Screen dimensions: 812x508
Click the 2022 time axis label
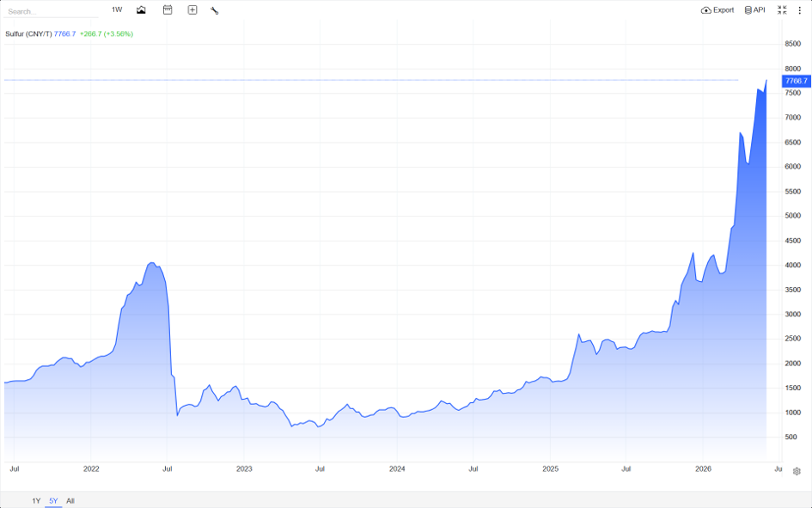click(91, 468)
